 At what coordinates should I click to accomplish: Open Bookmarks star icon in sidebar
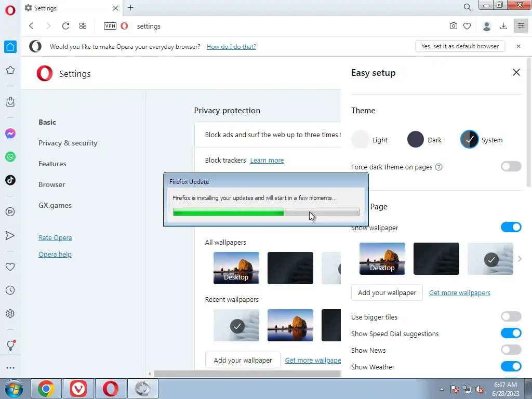coord(10,70)
